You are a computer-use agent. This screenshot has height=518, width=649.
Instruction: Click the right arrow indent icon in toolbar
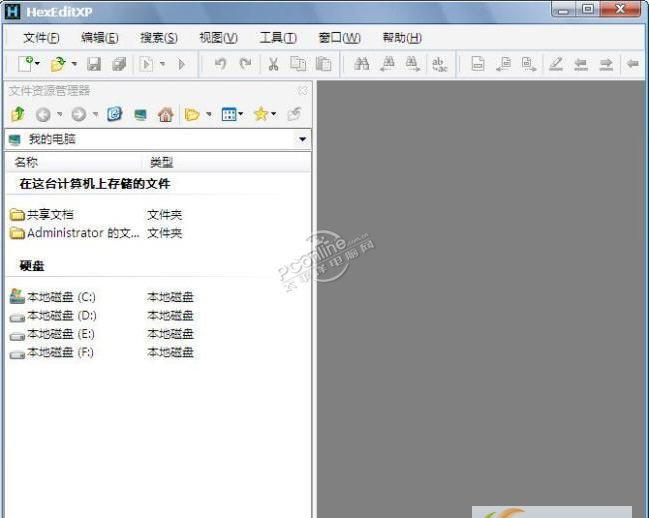click(606, 64)
